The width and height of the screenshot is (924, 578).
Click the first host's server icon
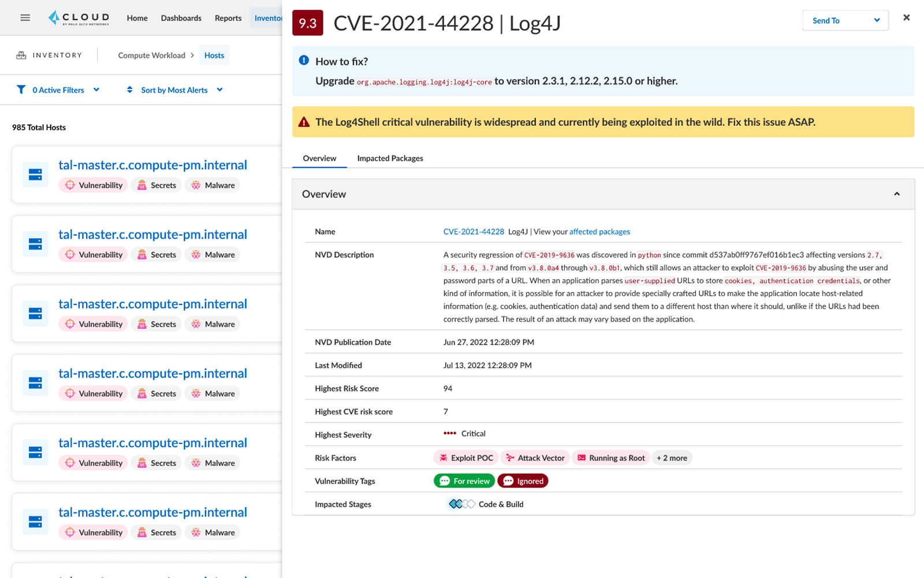pyautogui.click(x=35, y=175)
